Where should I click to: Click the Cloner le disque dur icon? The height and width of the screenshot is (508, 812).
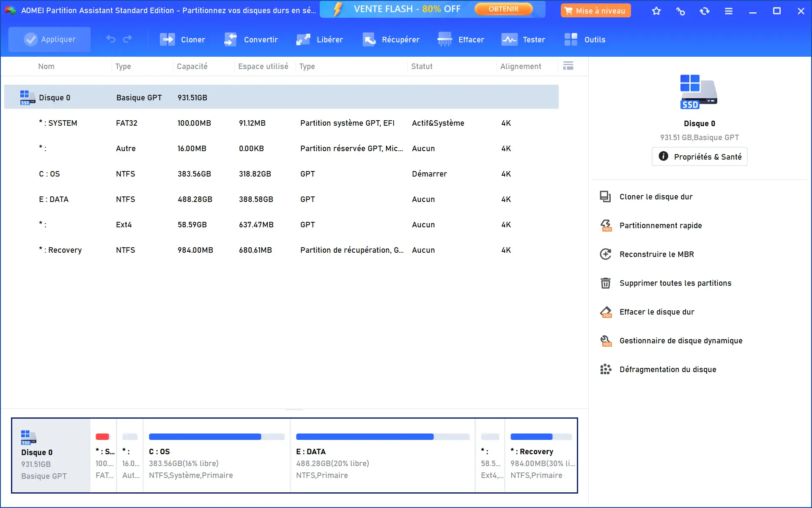(605, 196)
